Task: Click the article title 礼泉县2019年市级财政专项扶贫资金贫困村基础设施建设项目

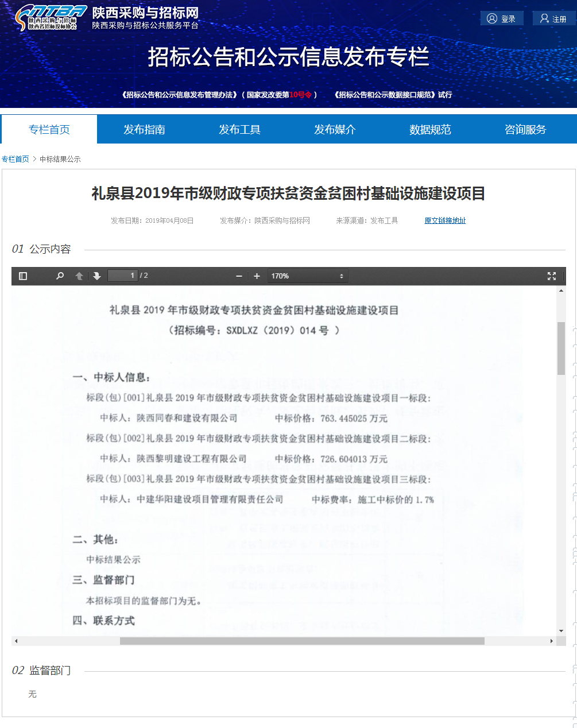Action: pos(288,193)
